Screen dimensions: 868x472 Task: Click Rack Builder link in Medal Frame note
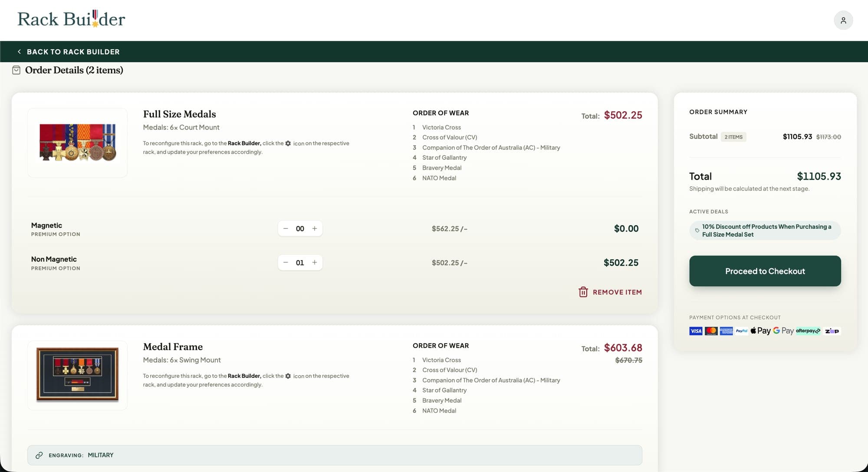point(244,376)
